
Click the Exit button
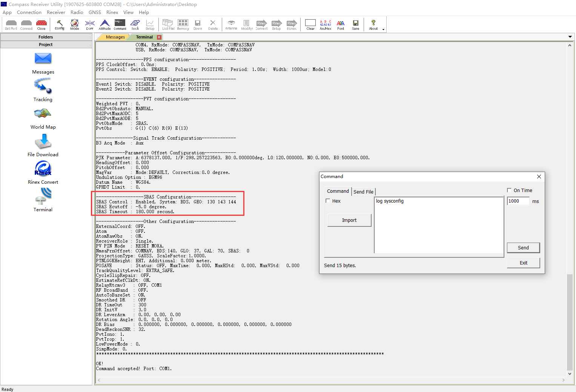[523, 263]
